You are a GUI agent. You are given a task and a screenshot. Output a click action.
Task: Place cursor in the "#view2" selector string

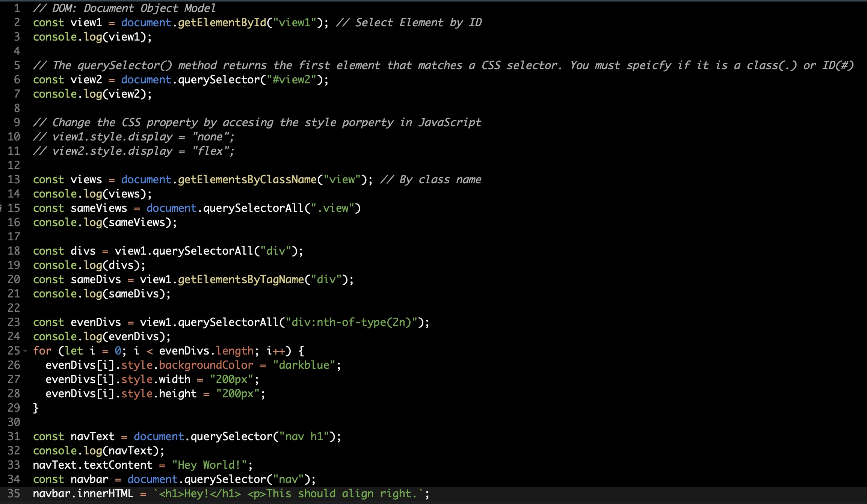292,80
